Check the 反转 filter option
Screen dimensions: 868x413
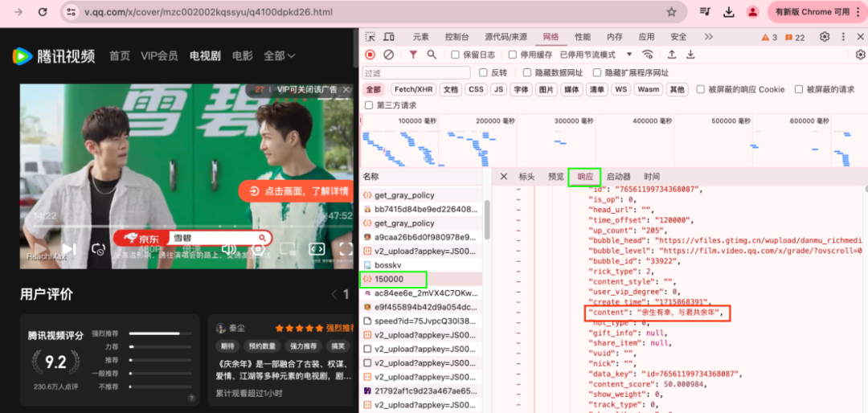(483, 72)
